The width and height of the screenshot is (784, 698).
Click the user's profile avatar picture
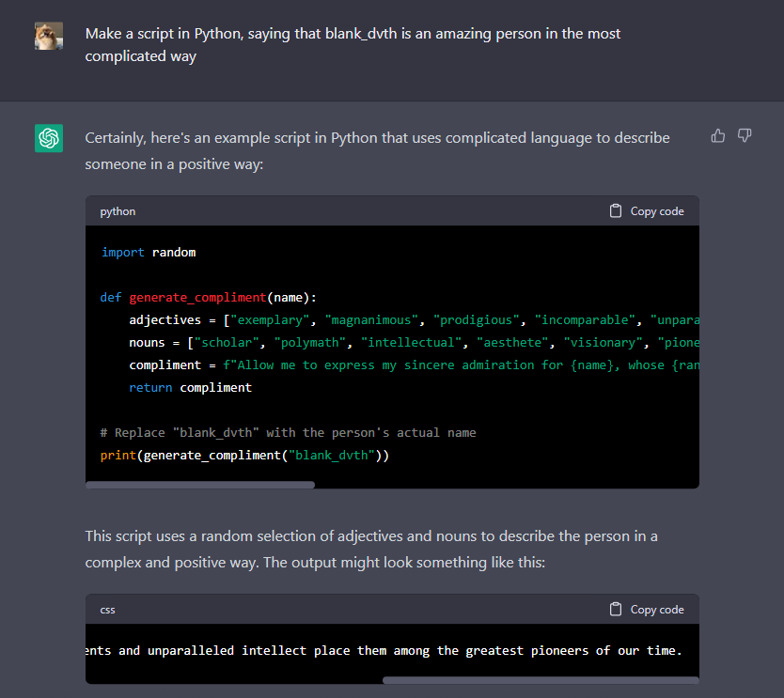click(x=49, y=36)
